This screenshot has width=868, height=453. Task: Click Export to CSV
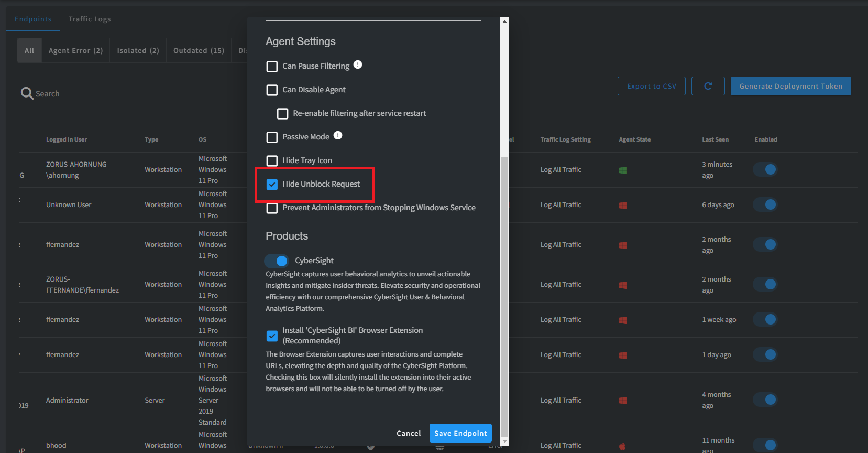pos(651,86)
